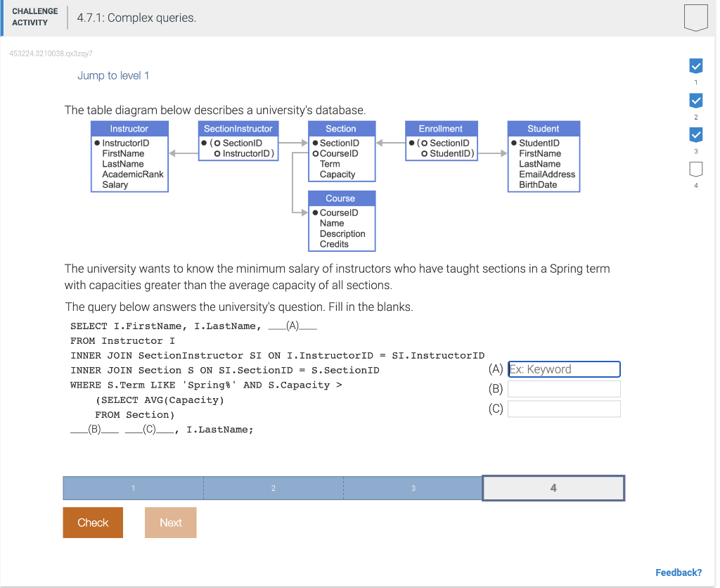Click the AcademicRank column in Instructor table

tap(133, 174)
